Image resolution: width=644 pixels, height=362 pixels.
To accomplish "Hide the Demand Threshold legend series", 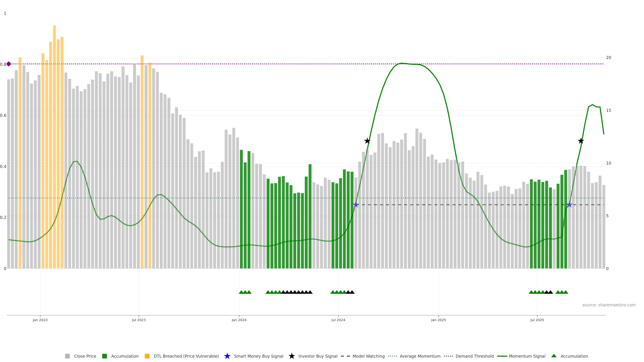I will (474, 356).
